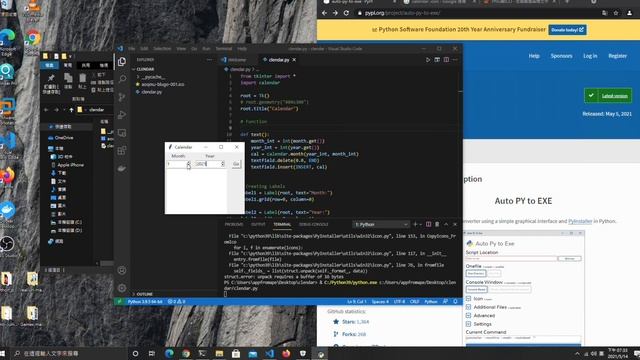This screenshot has height=360, width=640.
Task: Click the Log in link on PyPI
Action: point(590,56)
